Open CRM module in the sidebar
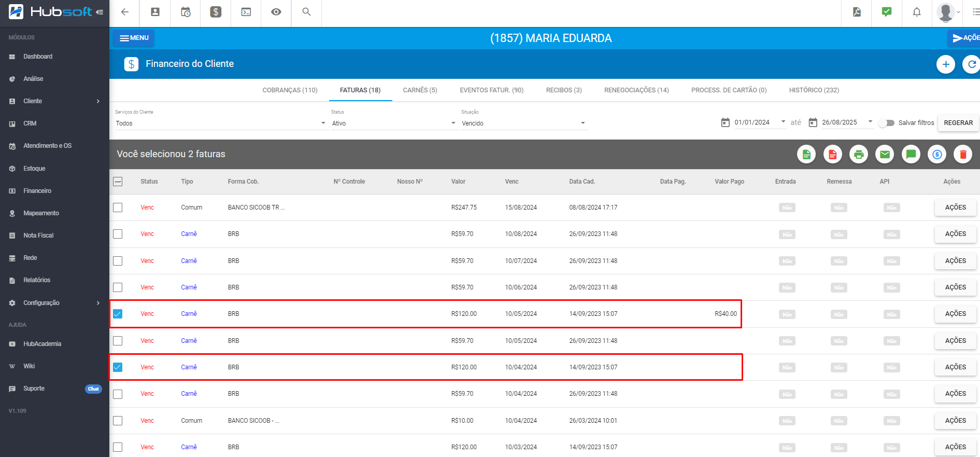 tap(30, 123)
